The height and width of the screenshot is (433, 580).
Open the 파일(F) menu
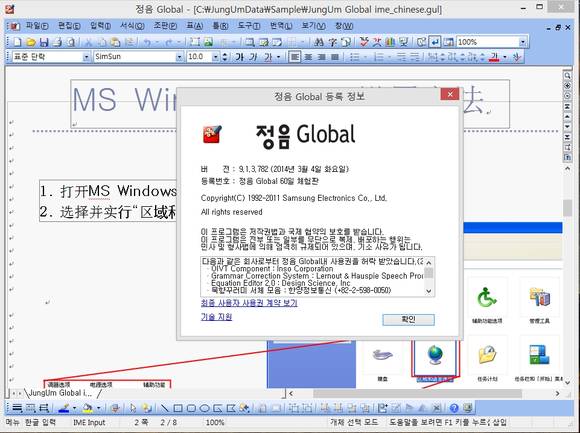(37, 26)
